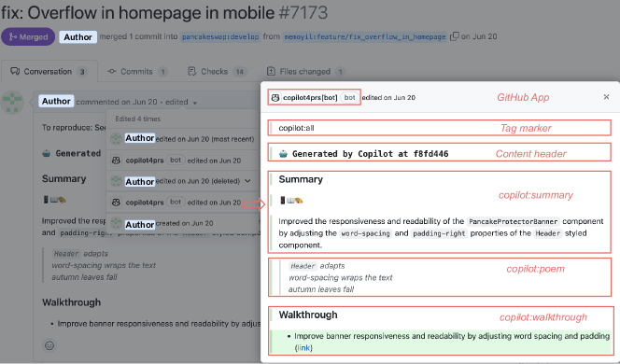Close the edit history popup
This screenshot has height=364, width=620.
point(606,97)
